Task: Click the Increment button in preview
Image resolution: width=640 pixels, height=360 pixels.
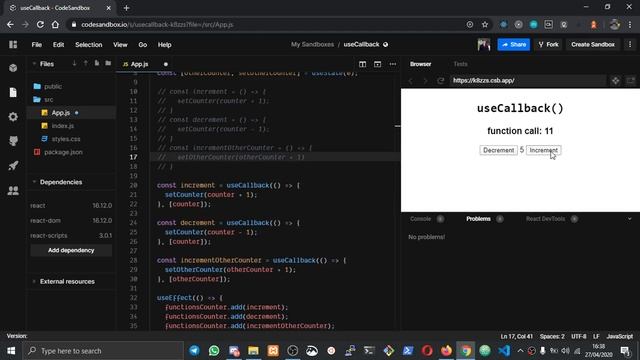Action: coord(544,150)
